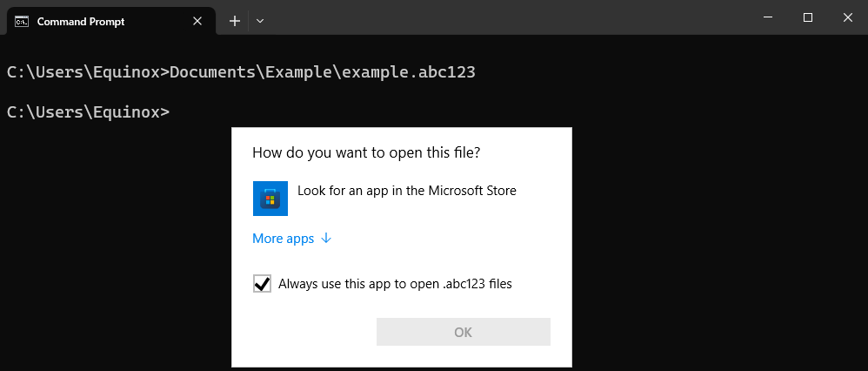
Task: Click the "How do you want to open this file?" heading
Action: pyautogui.click(x=366, y=153)
